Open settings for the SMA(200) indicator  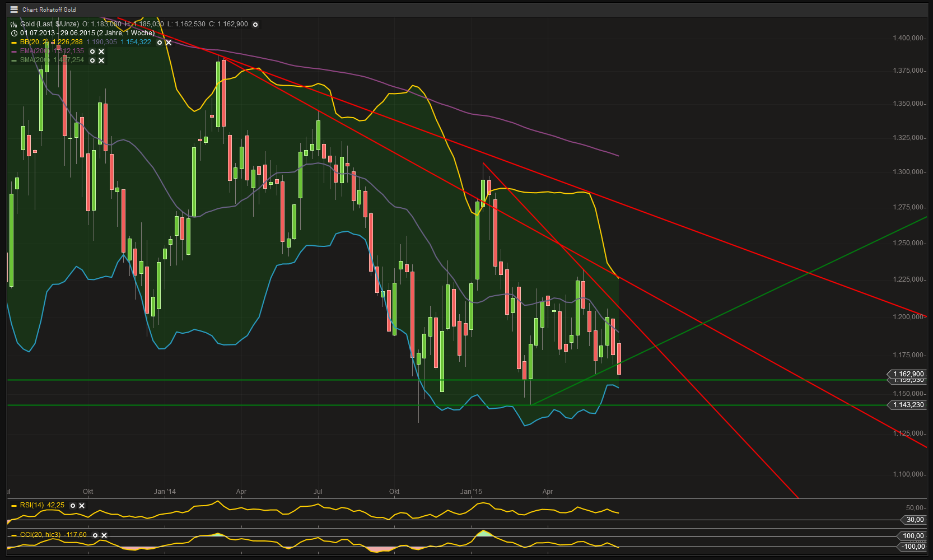point(92,60)
